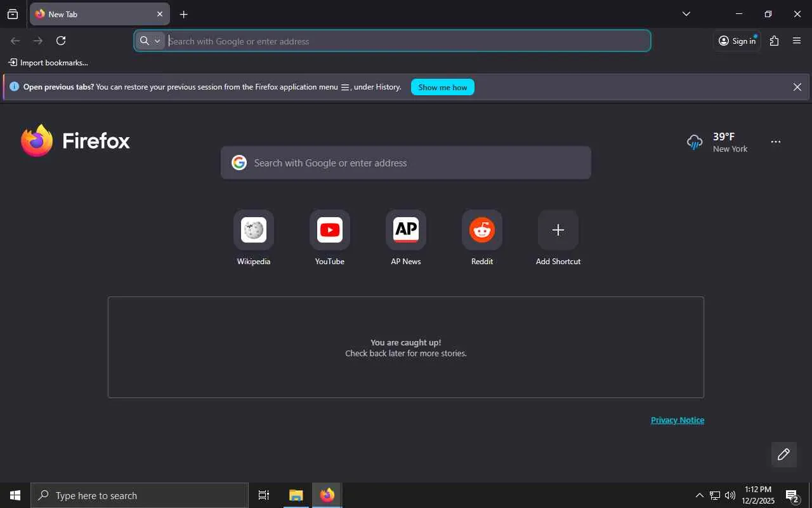Screen dimensions: 812x508
Task: Open the New York weather widget
Action: click(x=717, y=142)
